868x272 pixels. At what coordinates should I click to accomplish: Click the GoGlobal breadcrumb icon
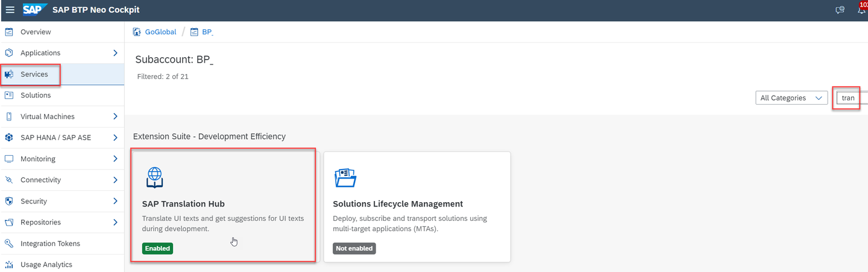tap(137, 32)
